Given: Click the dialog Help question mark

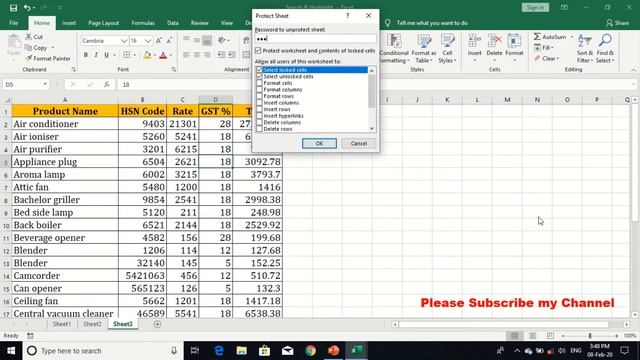Looking at the screenshot, I should click(347, 16).
